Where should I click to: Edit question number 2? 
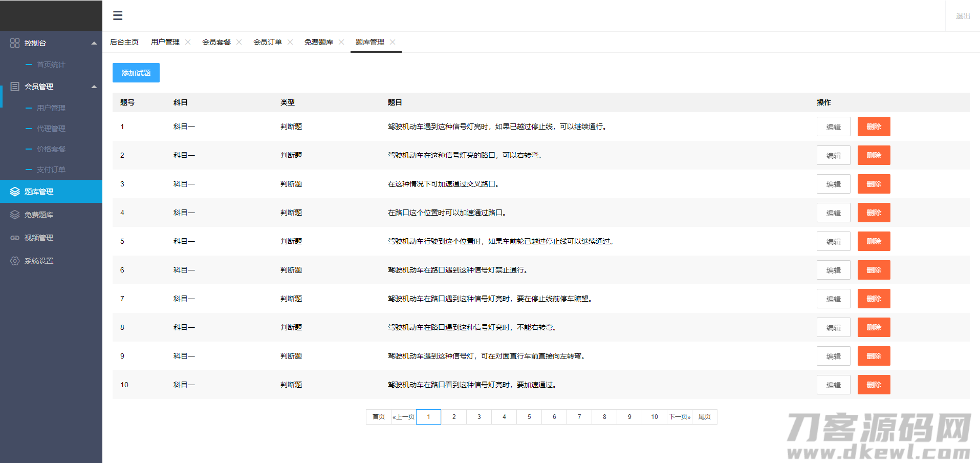[833, 155]
